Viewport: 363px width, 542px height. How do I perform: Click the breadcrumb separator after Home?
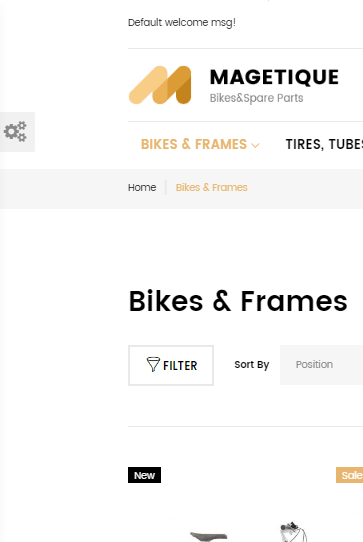(166, 187)
